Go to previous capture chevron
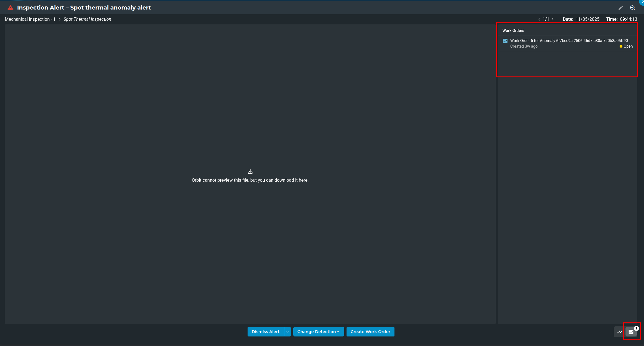This screenshot has height=346, width=644. click(539, 19)
